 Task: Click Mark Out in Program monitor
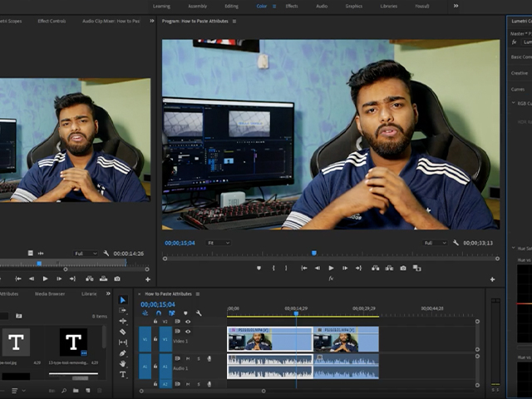(286, 268)
